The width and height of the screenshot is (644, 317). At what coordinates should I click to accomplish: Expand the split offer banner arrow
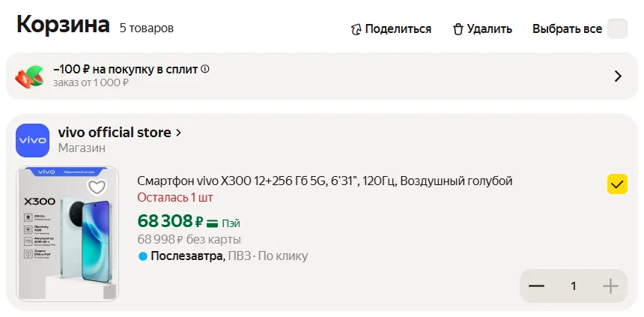coord(618,76)
